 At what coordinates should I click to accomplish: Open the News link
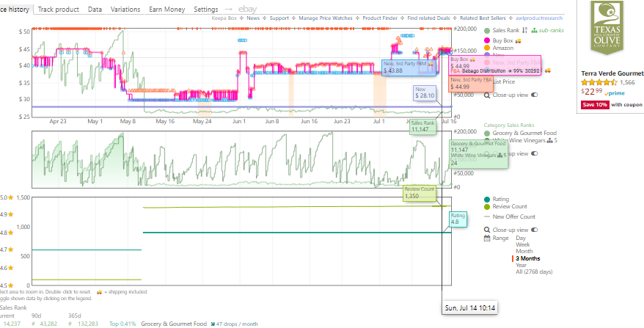pos(253,18)
